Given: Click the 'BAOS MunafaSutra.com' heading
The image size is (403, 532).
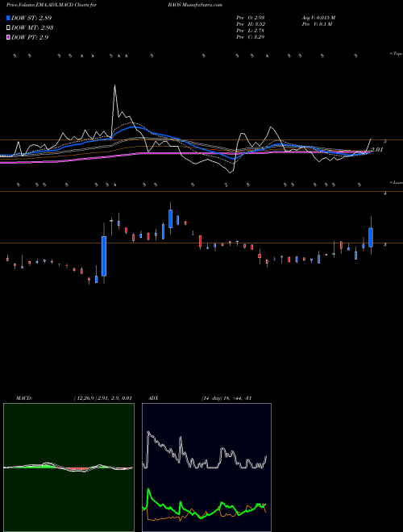Looking at the screenshot, I should pos(195,6).
